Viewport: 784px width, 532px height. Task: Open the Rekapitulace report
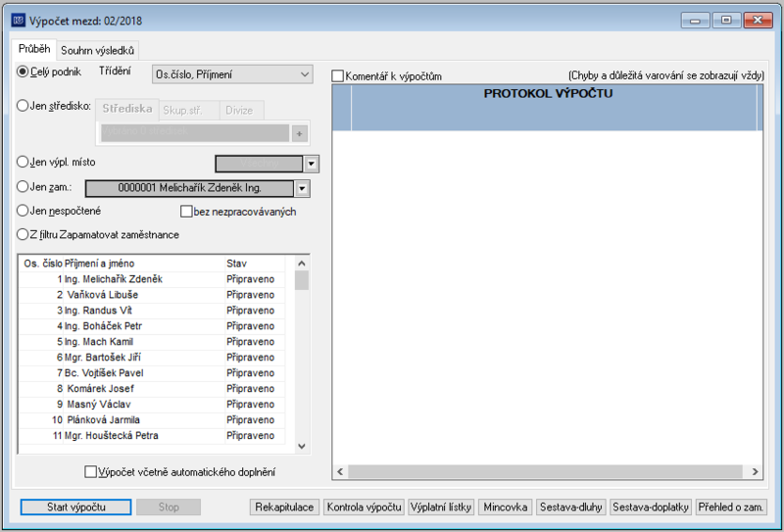[284, 507]
